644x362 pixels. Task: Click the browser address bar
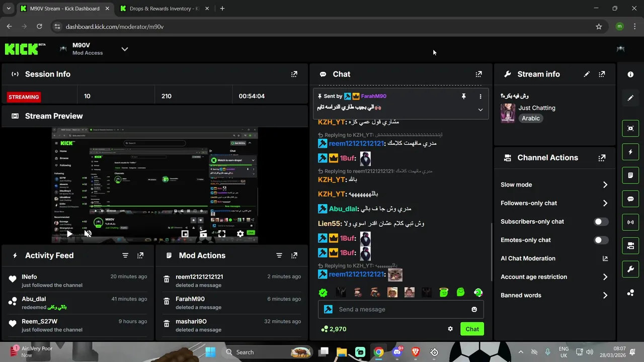tap(322, 27)
